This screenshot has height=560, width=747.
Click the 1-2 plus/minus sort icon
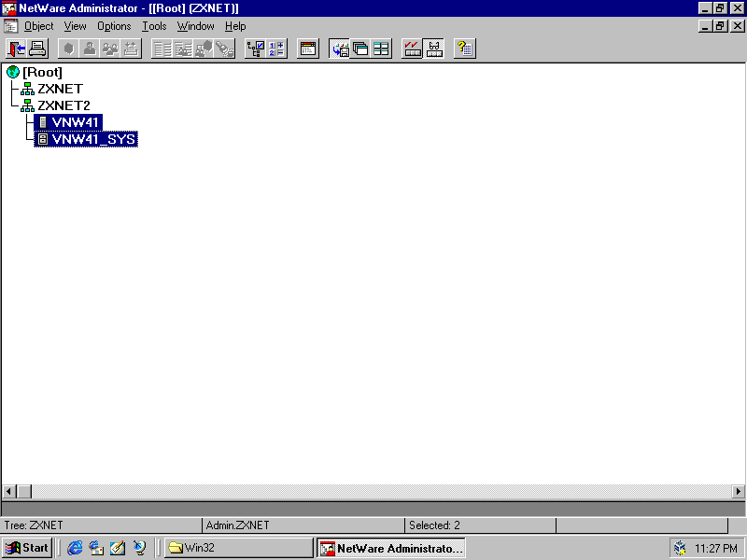(276, 49)
